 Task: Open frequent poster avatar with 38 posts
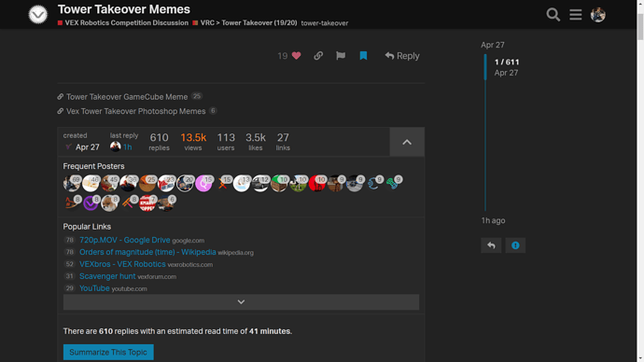[129, 184]
